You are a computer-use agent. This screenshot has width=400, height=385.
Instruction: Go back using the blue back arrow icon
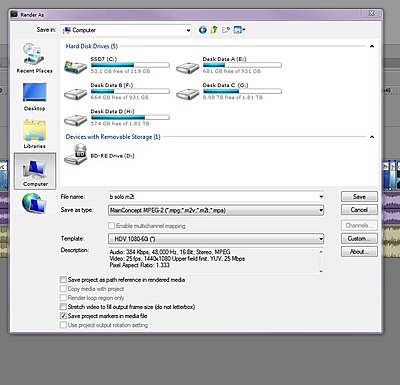tap(202, 30)
